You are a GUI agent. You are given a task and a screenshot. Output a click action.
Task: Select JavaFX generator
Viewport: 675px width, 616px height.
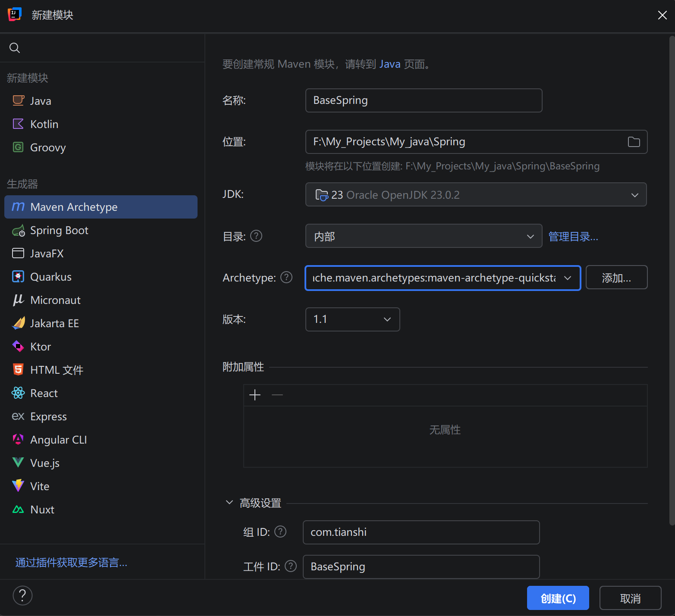pyautogui.click(x=101, y=253)
